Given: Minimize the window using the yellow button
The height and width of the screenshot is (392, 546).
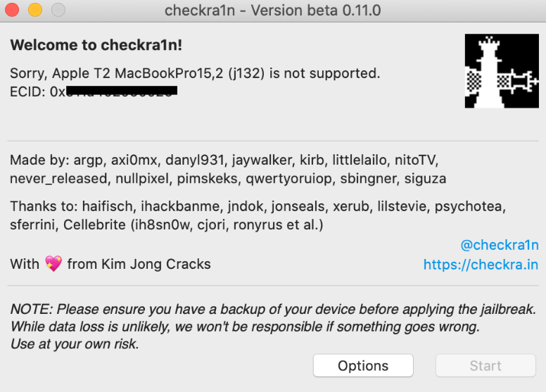Looking at the screenshot, I should (x=35, y=10).
